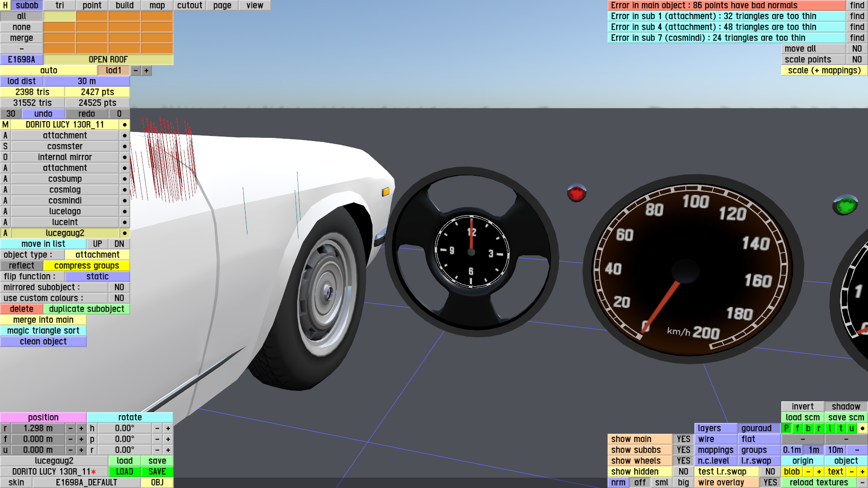Click plus next to lod1
This screenshot has width=868, height=488.
pyautogui.click(x=146, y=70)
